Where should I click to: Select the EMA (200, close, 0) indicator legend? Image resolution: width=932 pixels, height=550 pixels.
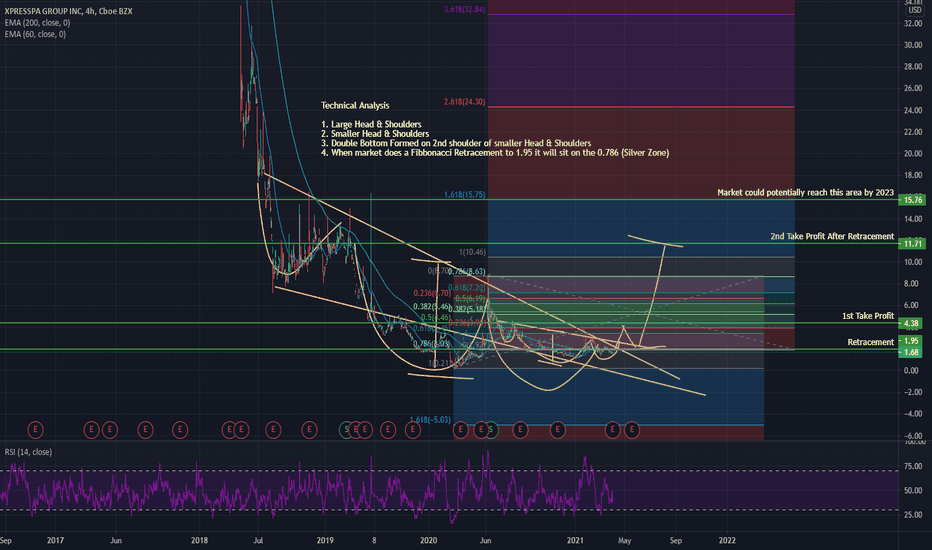click(37, 23)
